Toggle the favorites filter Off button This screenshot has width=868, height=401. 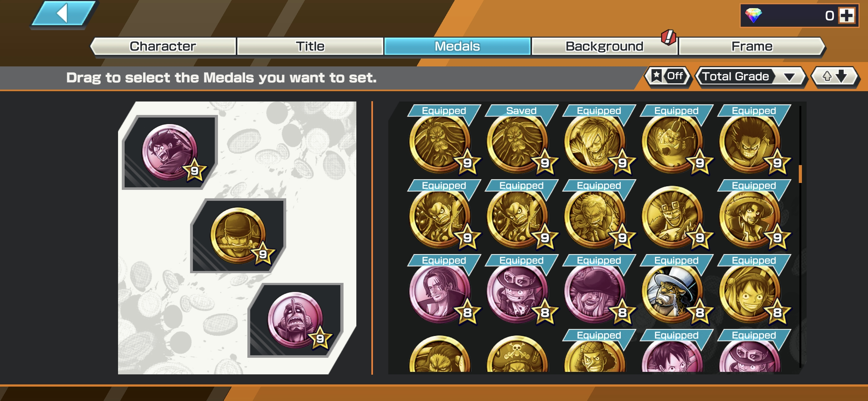[668, 76]
